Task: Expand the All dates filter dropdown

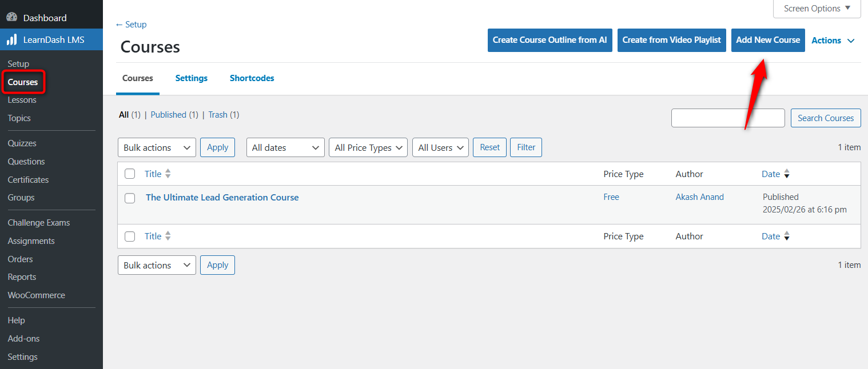Action: click(x=285, y=147)
